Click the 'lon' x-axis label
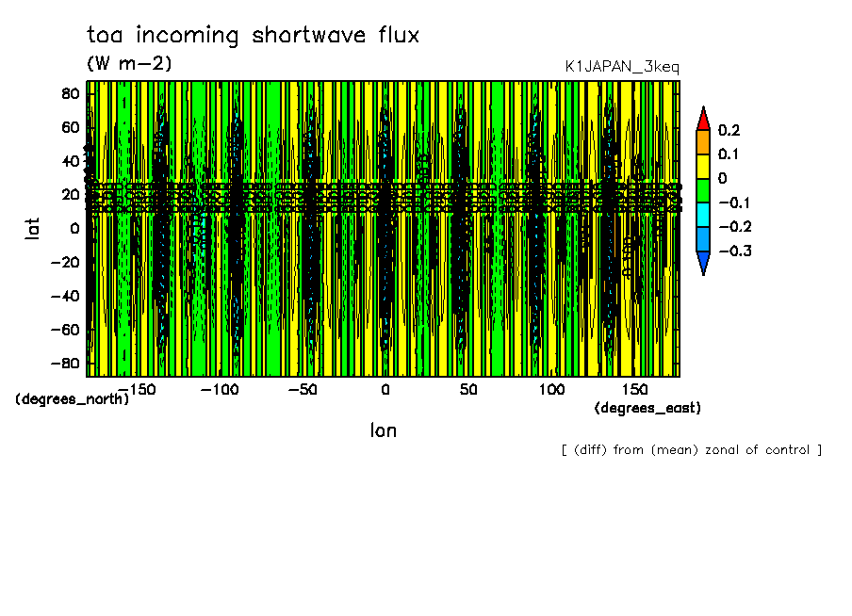 click(383, 430)
